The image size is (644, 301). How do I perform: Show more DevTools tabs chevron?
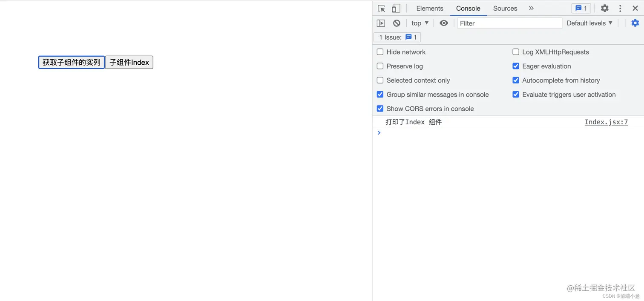(x=531, y=9)
